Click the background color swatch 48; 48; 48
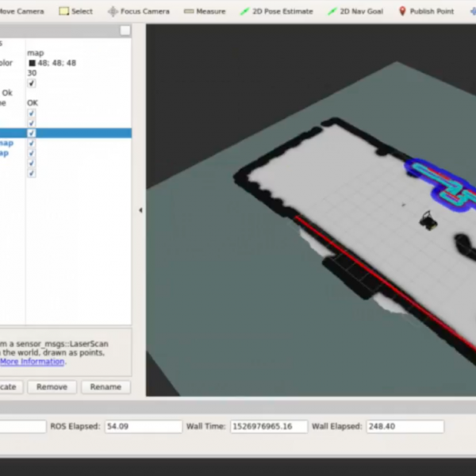 32,63
